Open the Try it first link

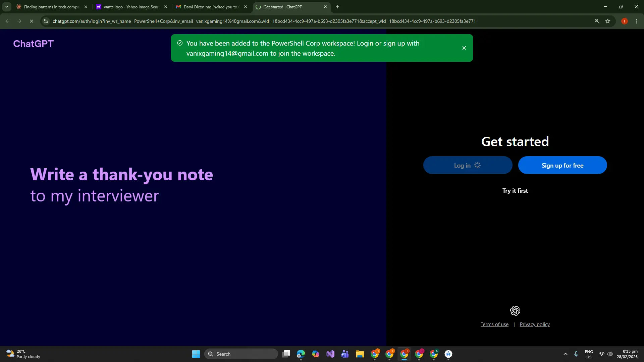[515, 191]
